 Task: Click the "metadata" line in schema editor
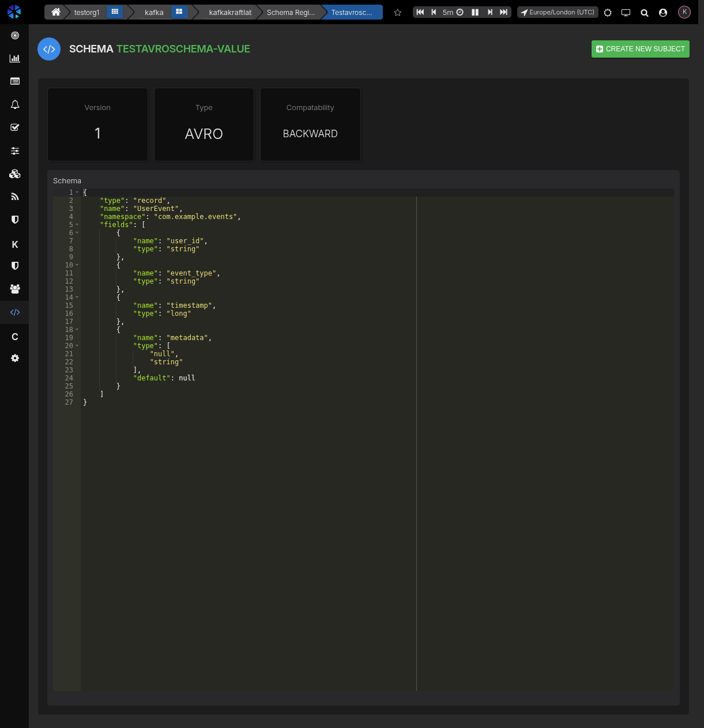click(172, 338)
